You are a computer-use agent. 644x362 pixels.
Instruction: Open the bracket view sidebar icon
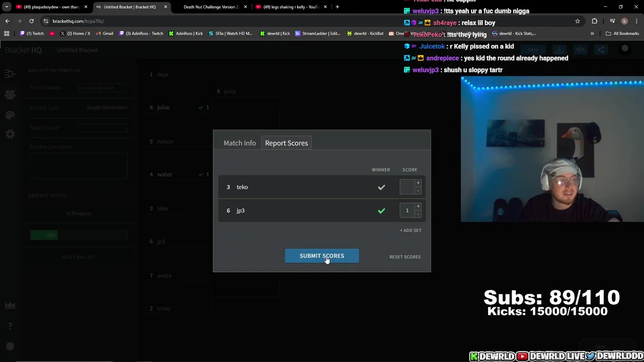[x=10, y=74]
